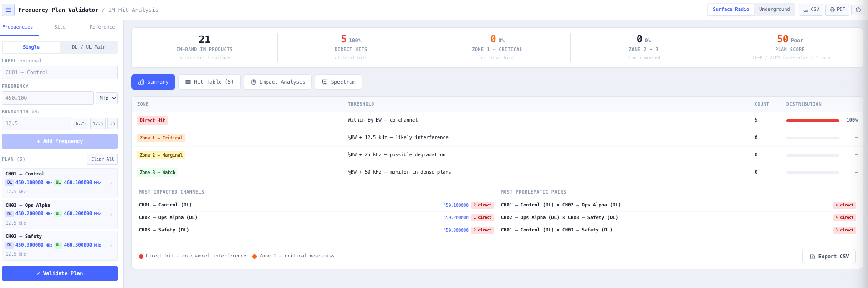The image size is (868, 288).
Task: Click the 450.300000 frequency link
Action: point(455,231)
